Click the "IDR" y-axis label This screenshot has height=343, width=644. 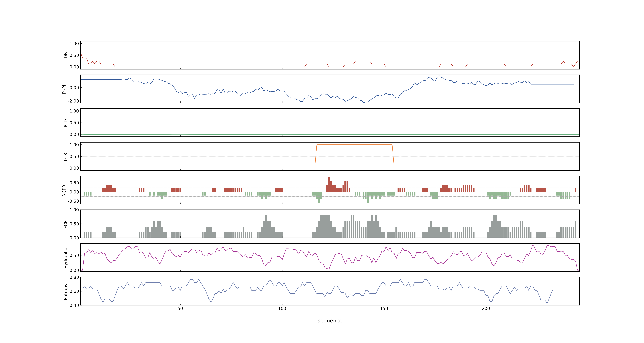[66, 55]
